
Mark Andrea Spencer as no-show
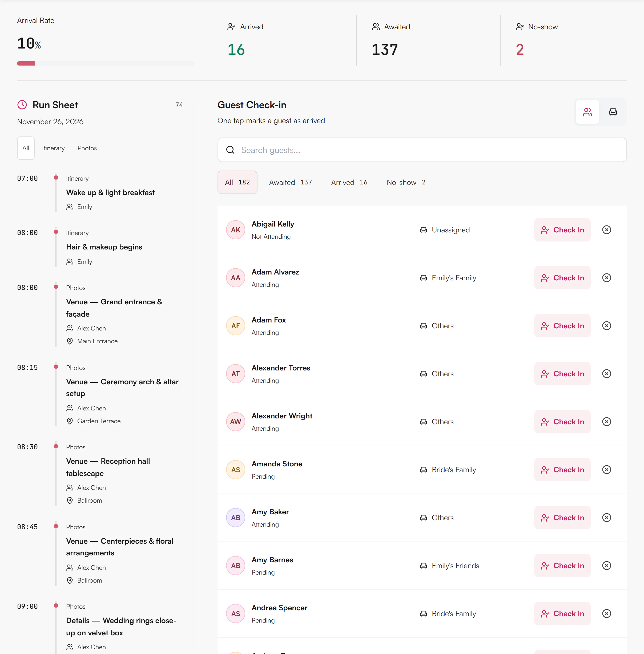click(x=606, y=614)
